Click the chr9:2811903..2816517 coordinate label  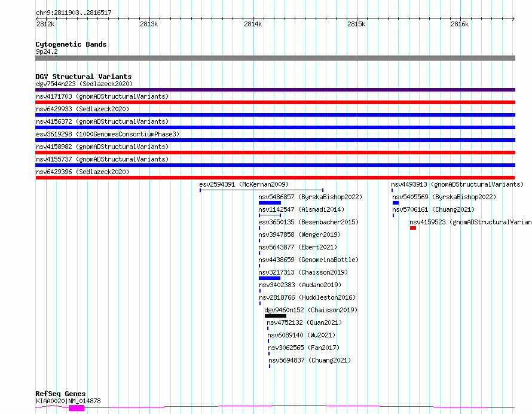pyautogui.click(x=74, y=13)
